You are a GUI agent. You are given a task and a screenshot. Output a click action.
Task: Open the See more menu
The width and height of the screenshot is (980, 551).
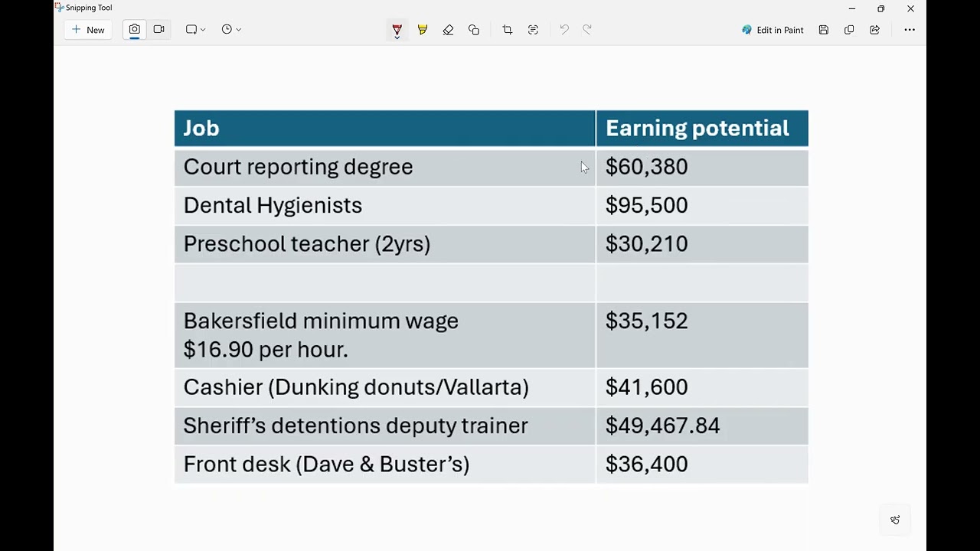910,30
